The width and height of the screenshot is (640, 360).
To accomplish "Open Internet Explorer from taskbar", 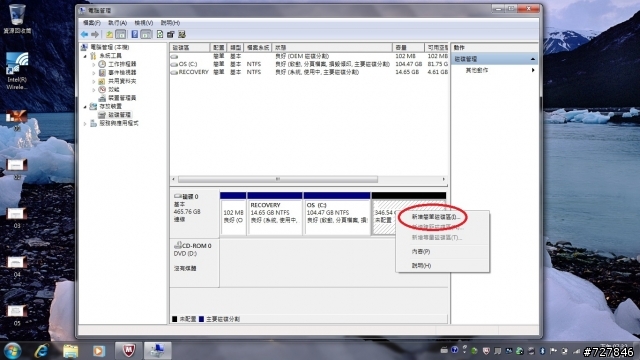I will pyautogui.click(x=42, y=351).
